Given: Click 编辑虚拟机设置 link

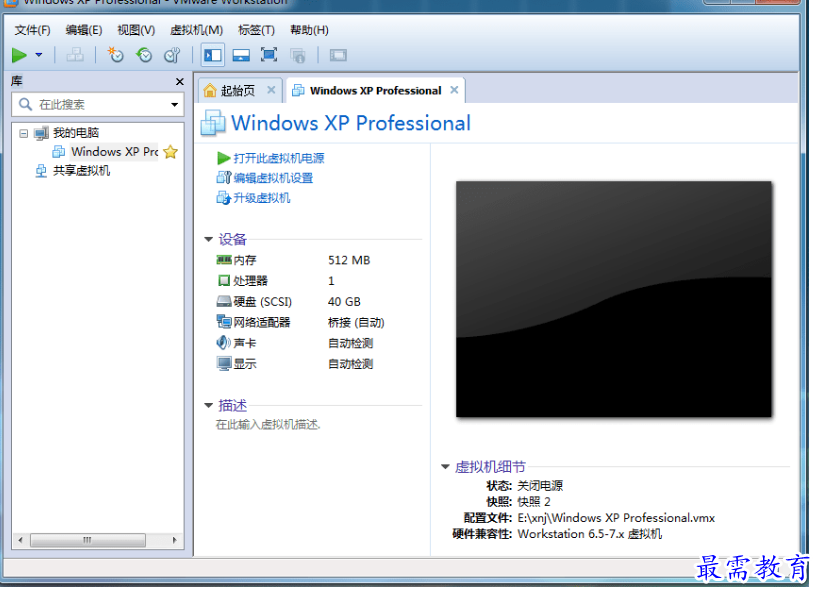Looking at the screenshot, I should 273,178.
